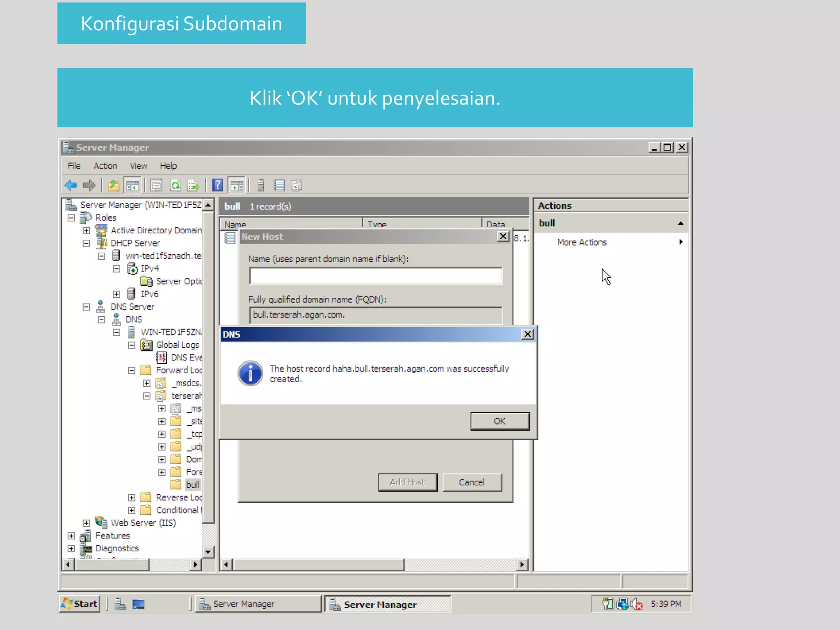Click records pane horizontal scroll right arrow
Viewport: 840px width, 630px height.
coord(522,564)
